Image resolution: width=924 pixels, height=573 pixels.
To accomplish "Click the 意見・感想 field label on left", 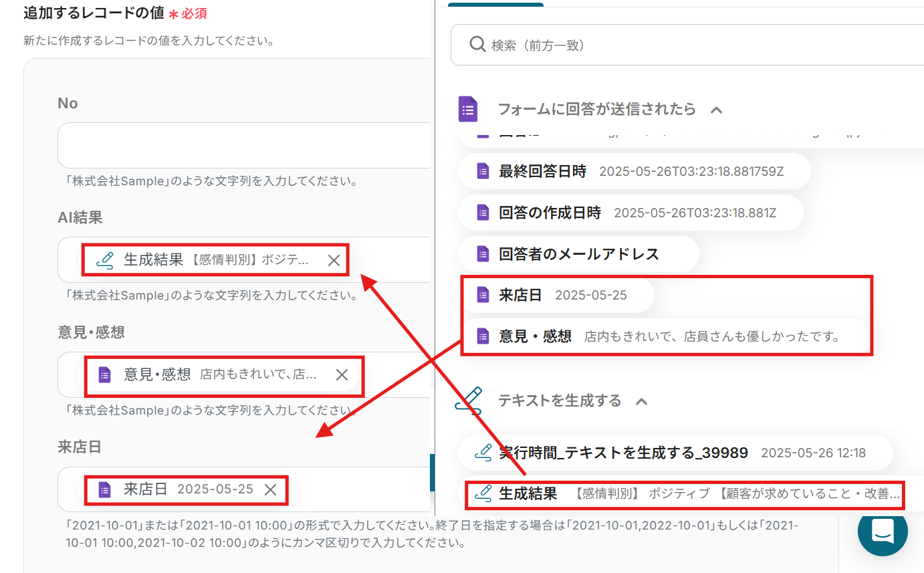I will [91, 332].
